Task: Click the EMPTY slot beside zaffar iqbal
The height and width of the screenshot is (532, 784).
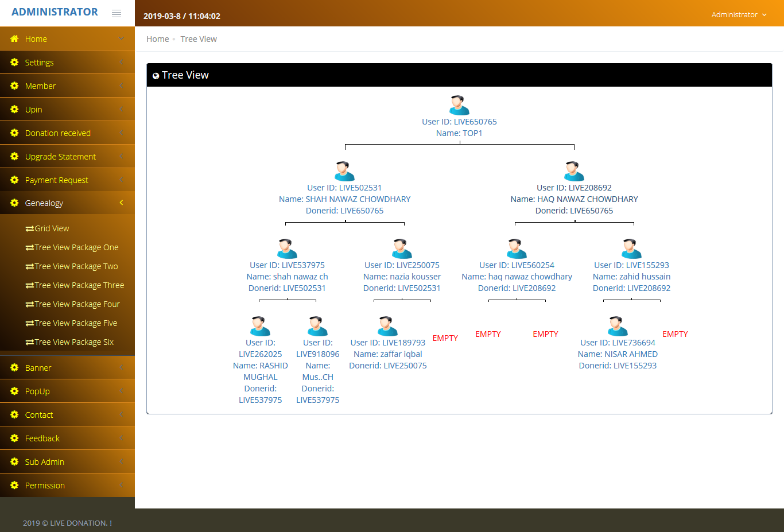Action: click(445, 338)
